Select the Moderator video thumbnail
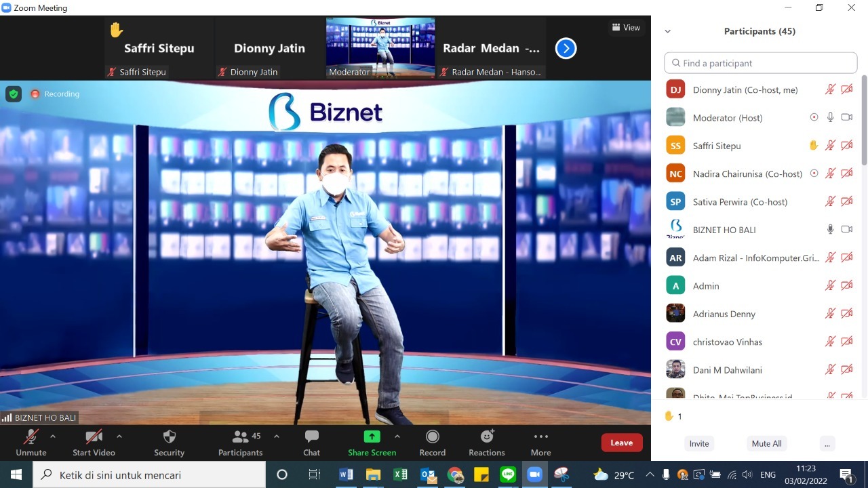The height and width of the screenshot is (488, 868). pos(380,48)
